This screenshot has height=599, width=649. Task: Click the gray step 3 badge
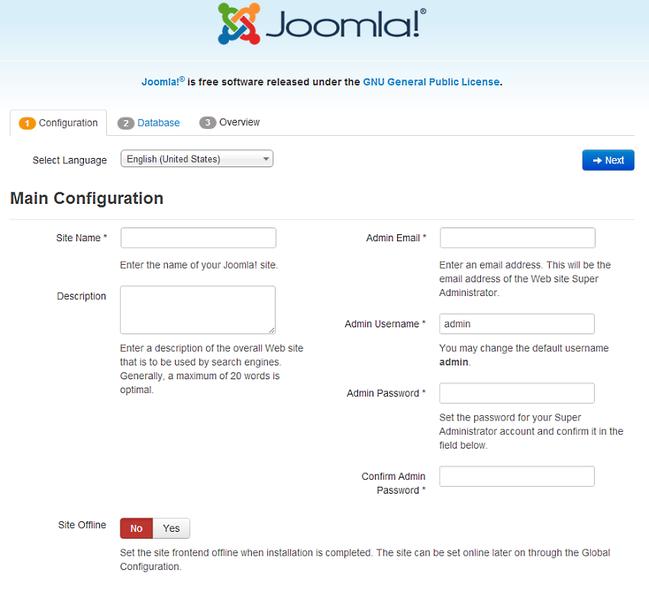(x=208, y=123)
